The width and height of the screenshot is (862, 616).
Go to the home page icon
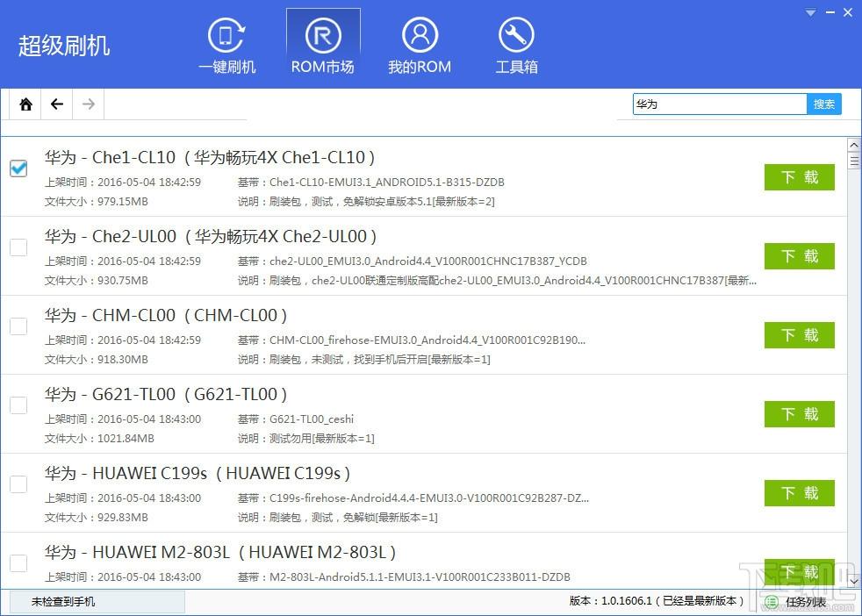point(25,104)
